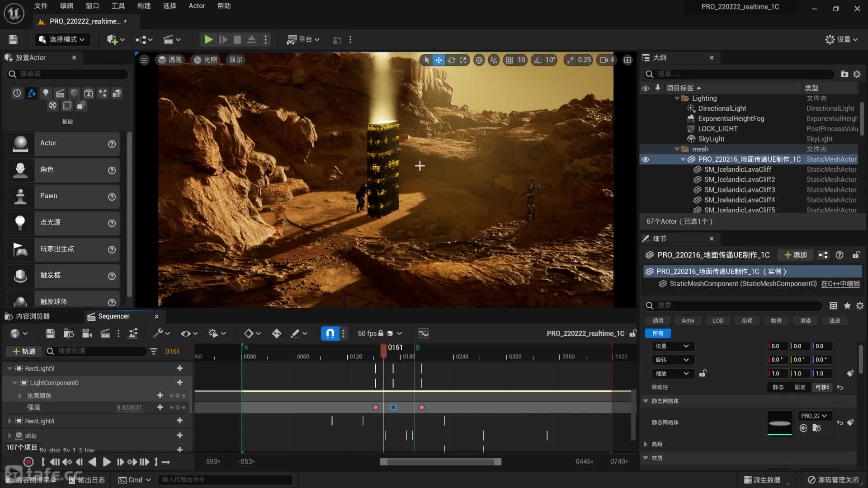Click the Sequencer play forward button

tap(107, 462)
